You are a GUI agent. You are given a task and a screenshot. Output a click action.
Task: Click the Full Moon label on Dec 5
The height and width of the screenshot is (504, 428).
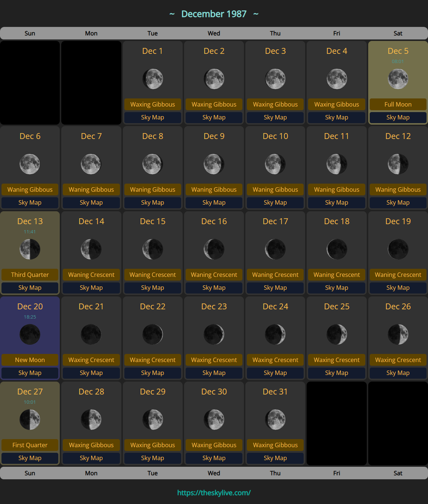[x=398, y=104]
